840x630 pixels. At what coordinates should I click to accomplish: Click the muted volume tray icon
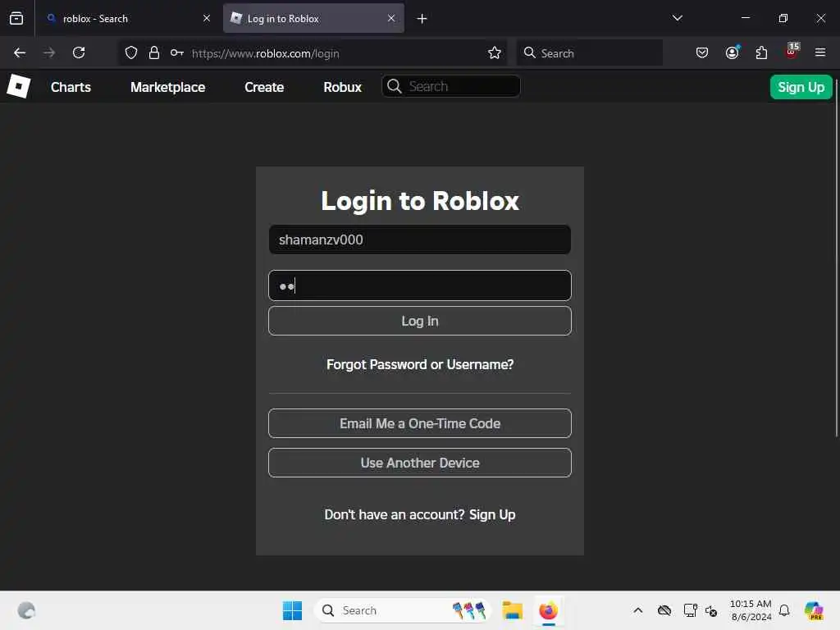[711, 610]
